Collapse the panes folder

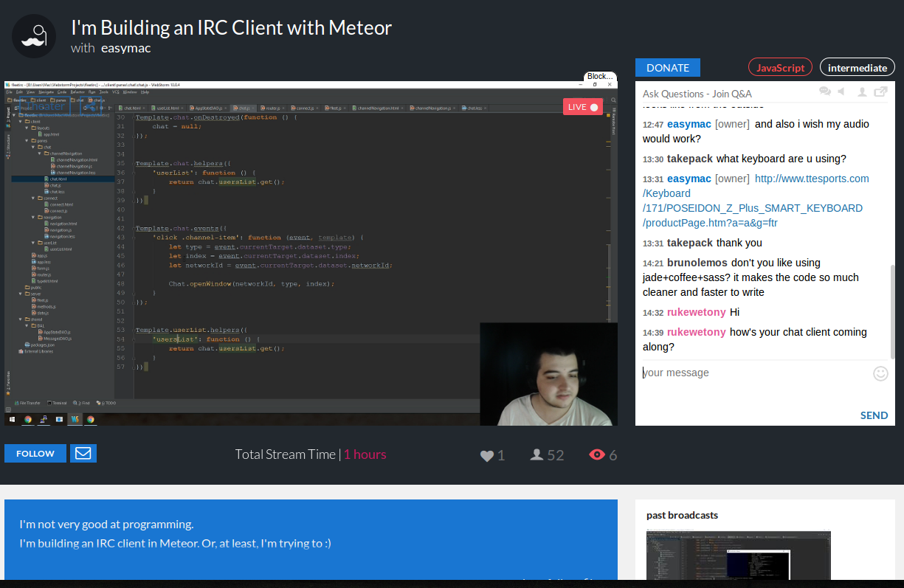click(27, 141)
